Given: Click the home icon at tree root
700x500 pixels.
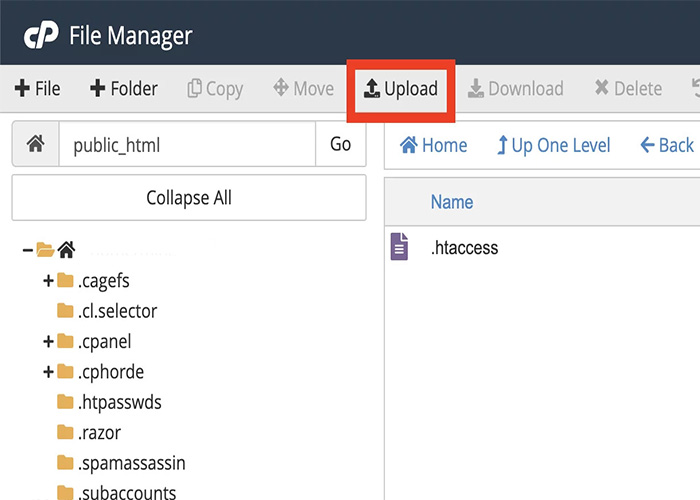Looking at the screenshot, I should point(67,250).
